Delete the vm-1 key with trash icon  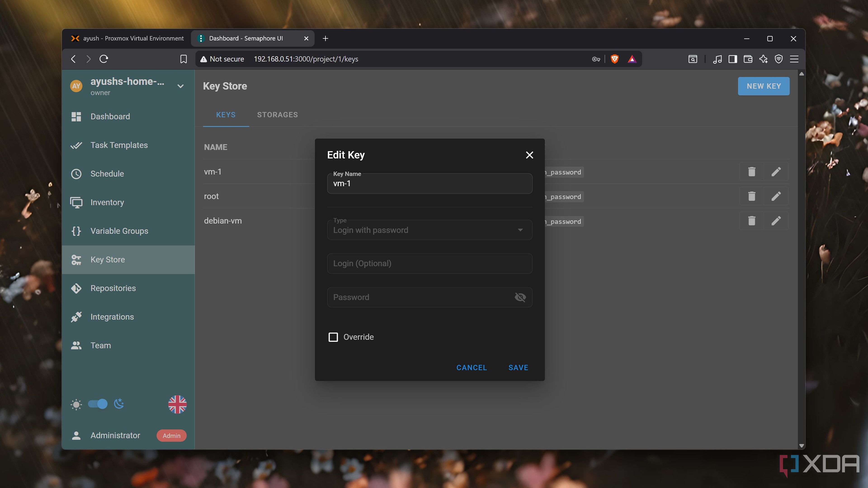(751, 172)
